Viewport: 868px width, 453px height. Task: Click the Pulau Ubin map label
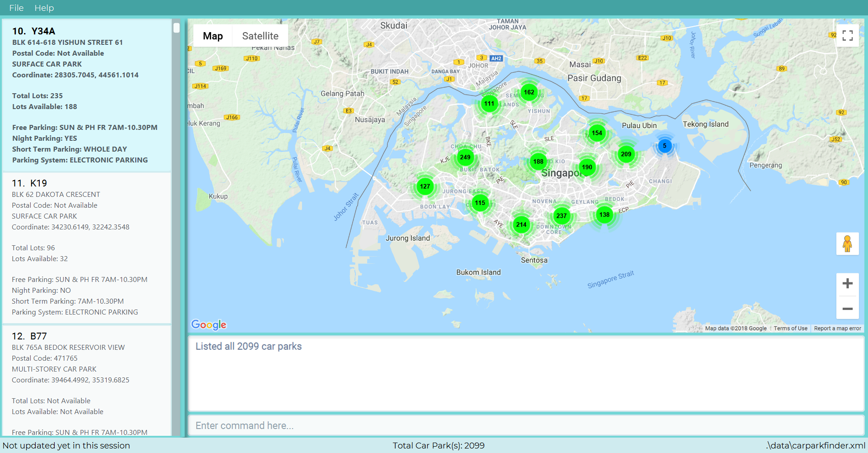pyautogui.click(x=639, y=125)
